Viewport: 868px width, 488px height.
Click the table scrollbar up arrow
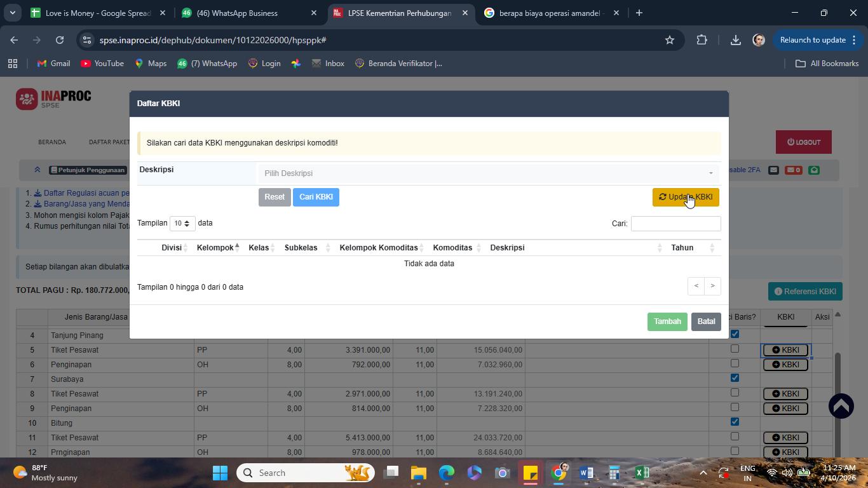coord(837,315)
